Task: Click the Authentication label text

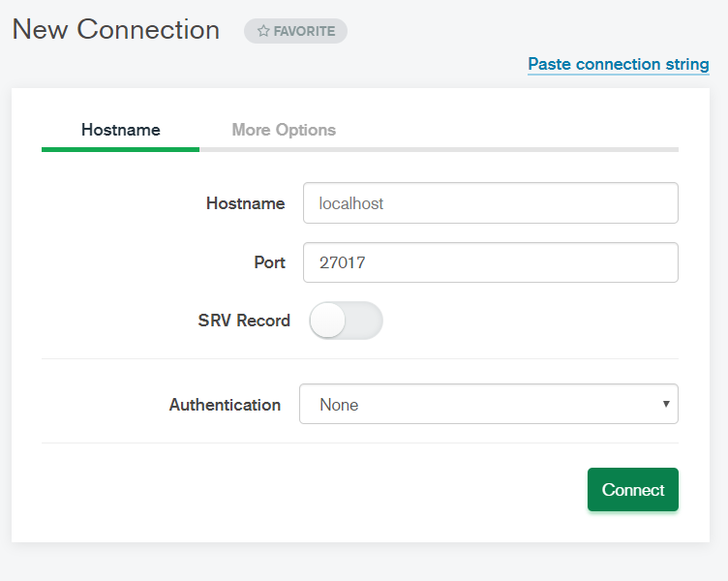Action: (x=225, y=405)
